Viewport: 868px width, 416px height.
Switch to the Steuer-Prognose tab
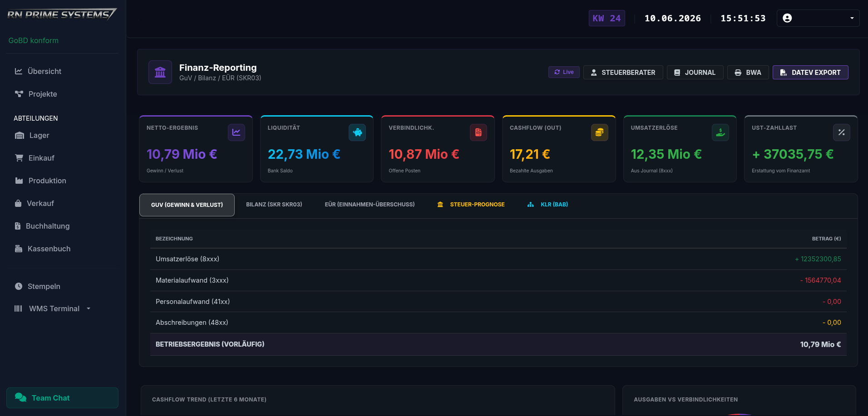pyautogui.click(x=471, y=205)
